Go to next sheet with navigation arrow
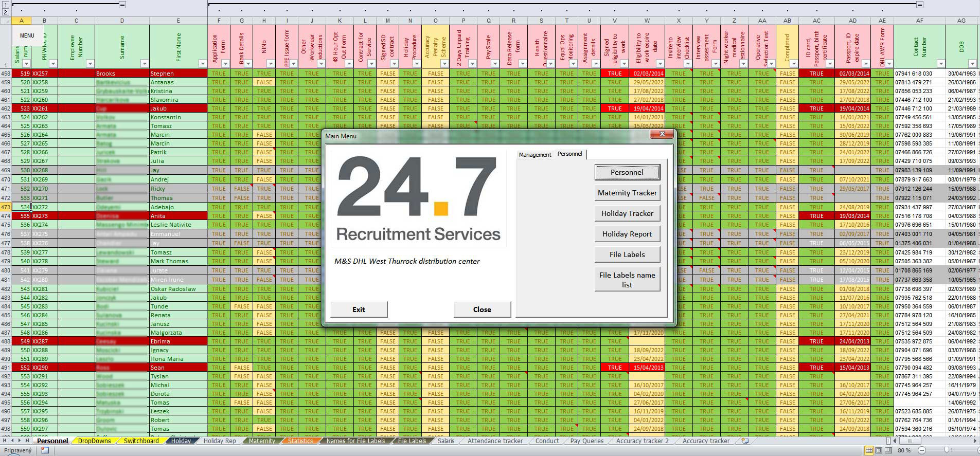Viewport: 980px width, 456px height. point(20,441)
